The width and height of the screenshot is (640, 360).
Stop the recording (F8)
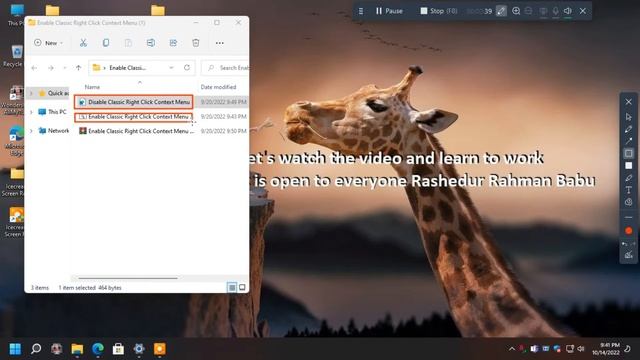439,11
